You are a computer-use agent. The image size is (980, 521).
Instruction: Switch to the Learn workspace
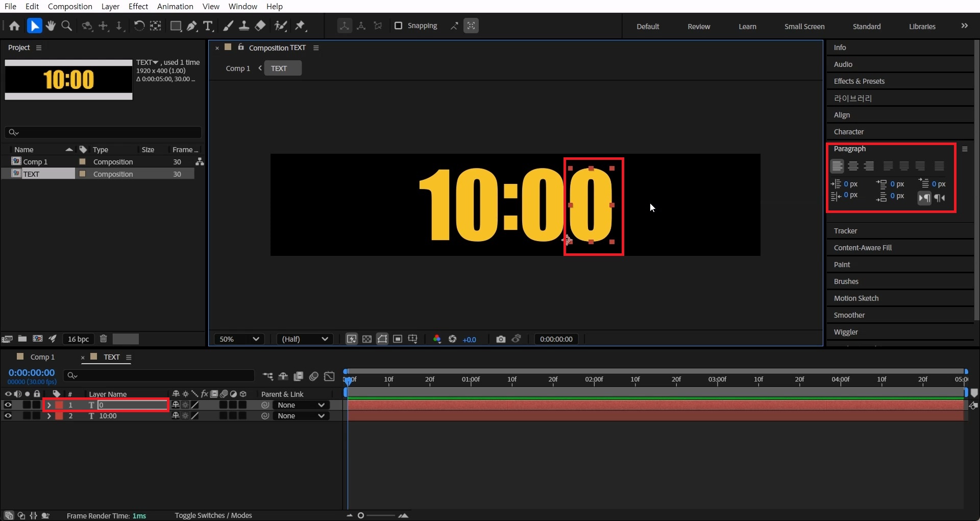tap(747, 27)
